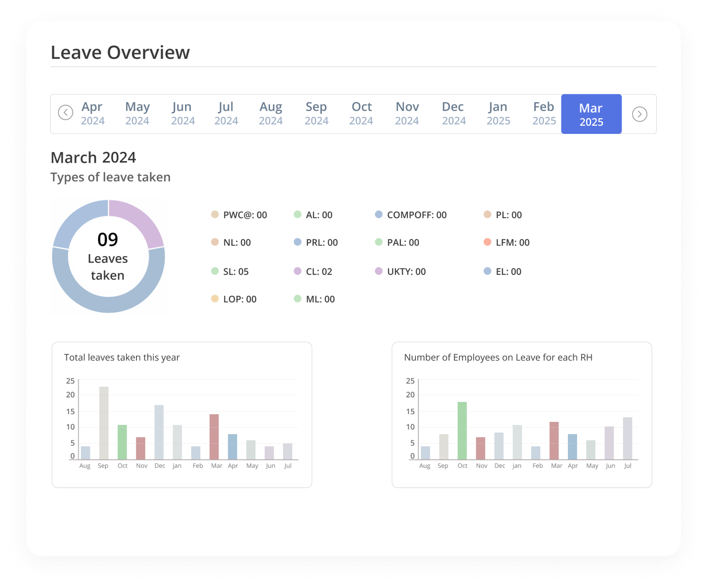Viewport: 707px width, 588px height.
Task: Click the purple CL legend dot
Action: point(298,271)
